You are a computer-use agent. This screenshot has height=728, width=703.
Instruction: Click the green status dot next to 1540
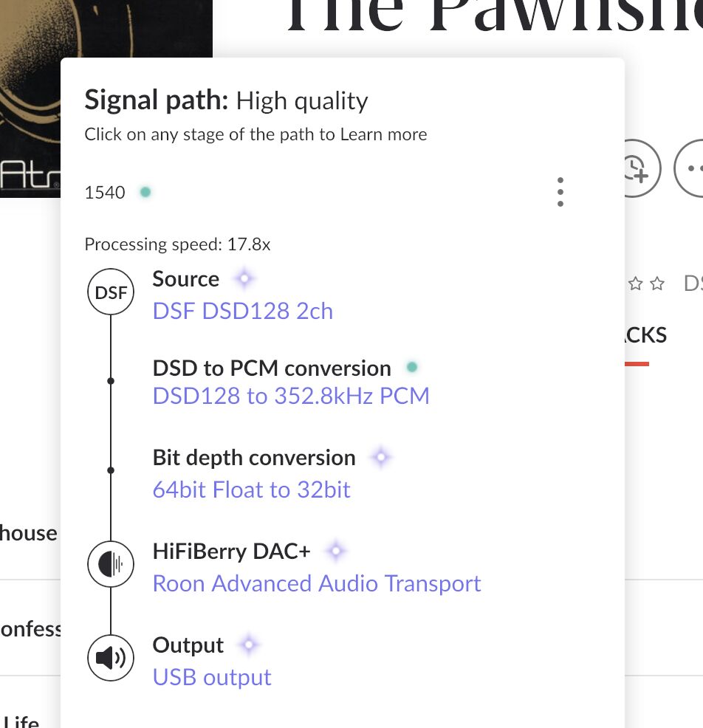point(145,193)
